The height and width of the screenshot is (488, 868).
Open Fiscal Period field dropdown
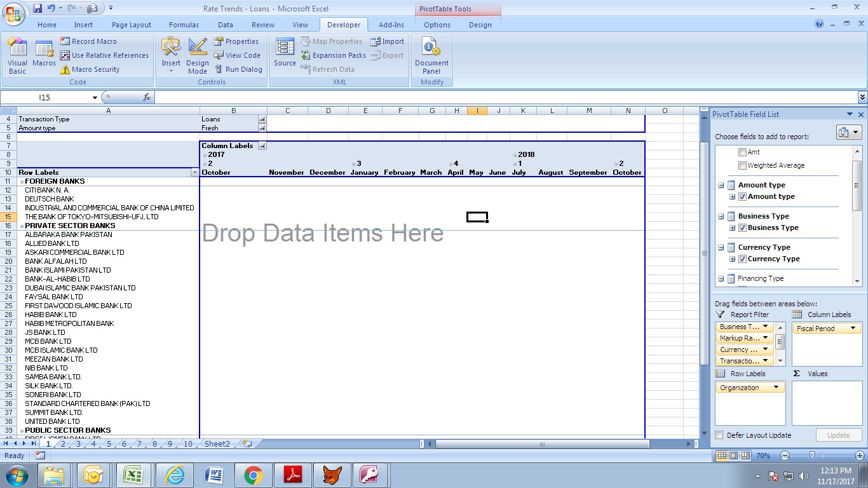[x=852, y=329]
